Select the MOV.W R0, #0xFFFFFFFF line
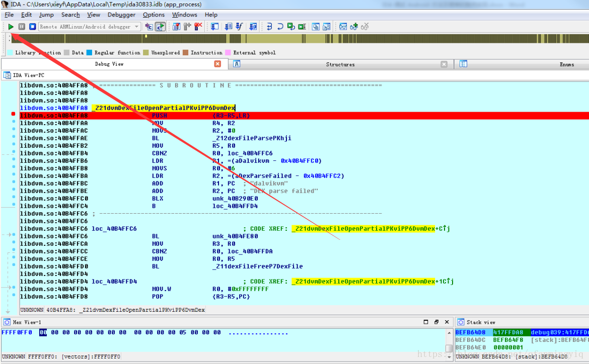The image size is (589, 364). 304,289
